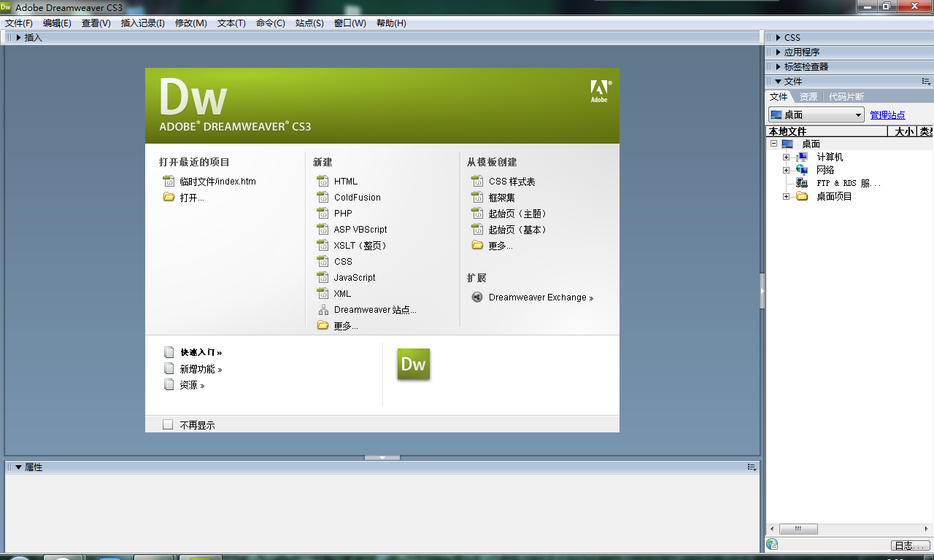The width and height of the screenshot is (934, 560).
Task: Switch to the 资源 tab
Action: pyautogui.click(x=808, y=97)
